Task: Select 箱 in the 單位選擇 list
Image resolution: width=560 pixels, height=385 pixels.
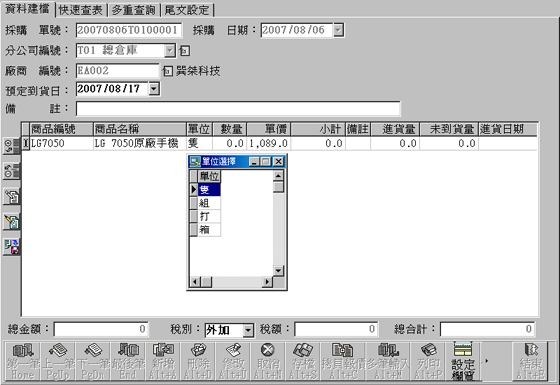Action: [x=209, y=229]
